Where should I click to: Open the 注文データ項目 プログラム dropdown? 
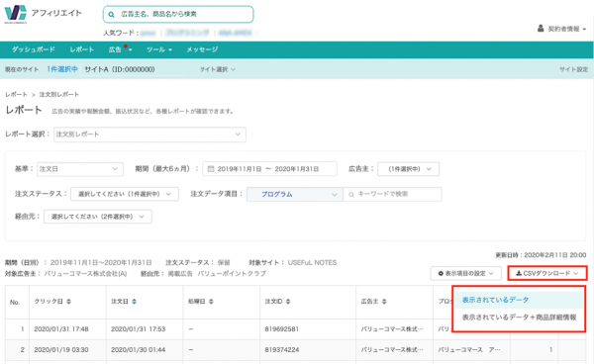click(295, 194)
